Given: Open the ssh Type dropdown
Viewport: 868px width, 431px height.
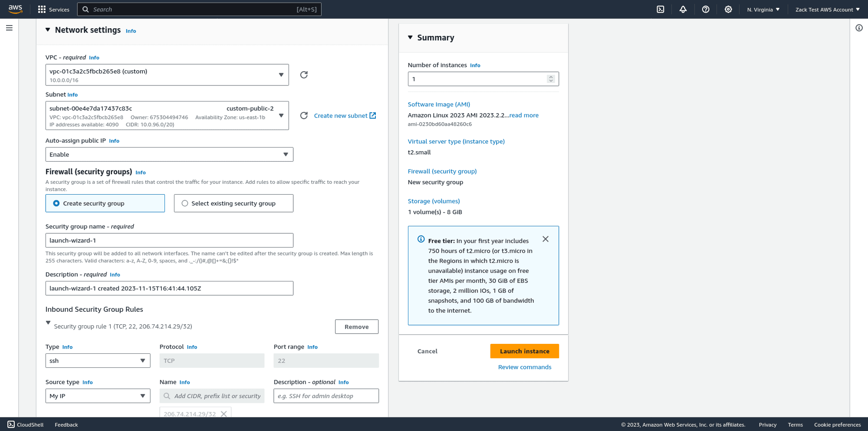Looking at the screenshot, I should (x=143, y=360).
